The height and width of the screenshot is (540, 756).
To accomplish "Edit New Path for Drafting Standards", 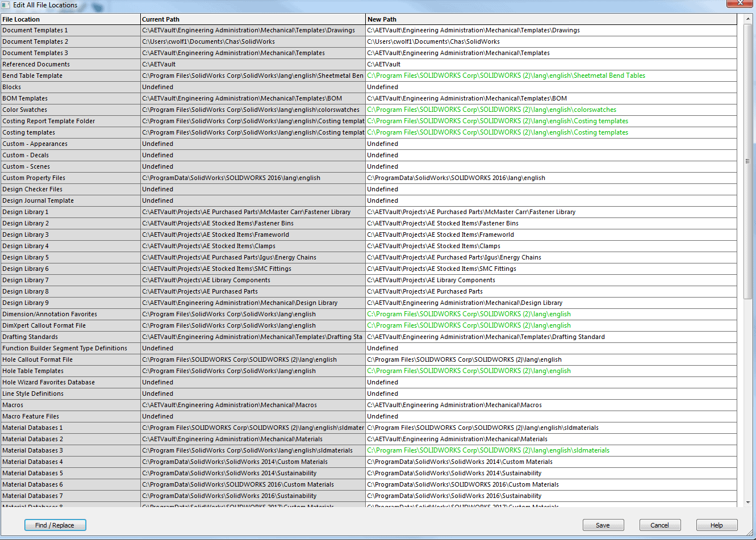I will pyautogui.click(x=551, y=337).
